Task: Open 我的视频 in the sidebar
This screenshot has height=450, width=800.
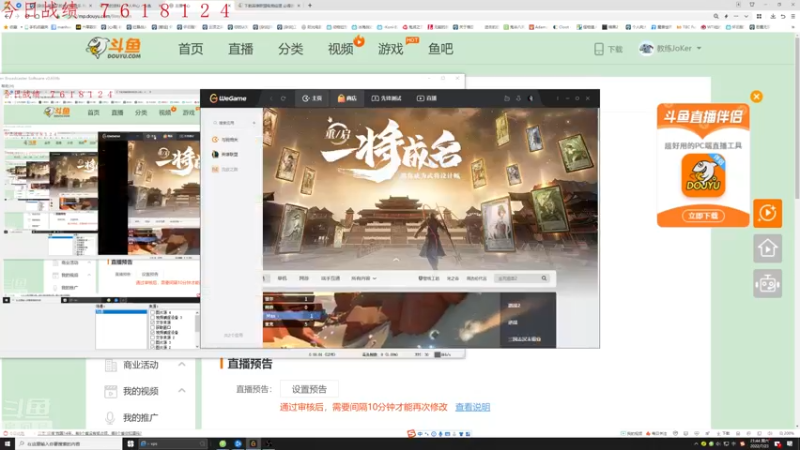Action: (140, 391)
